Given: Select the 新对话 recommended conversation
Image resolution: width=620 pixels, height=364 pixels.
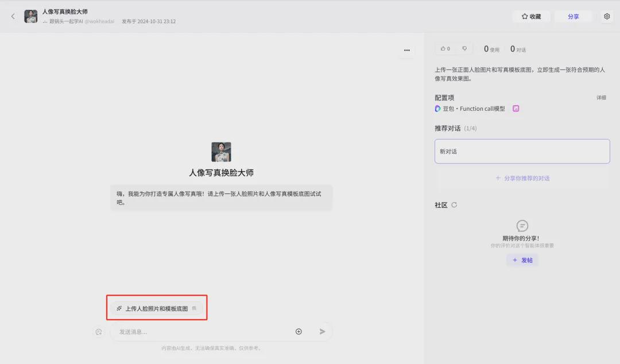Looking at the screenshot, I should (522, 152).
